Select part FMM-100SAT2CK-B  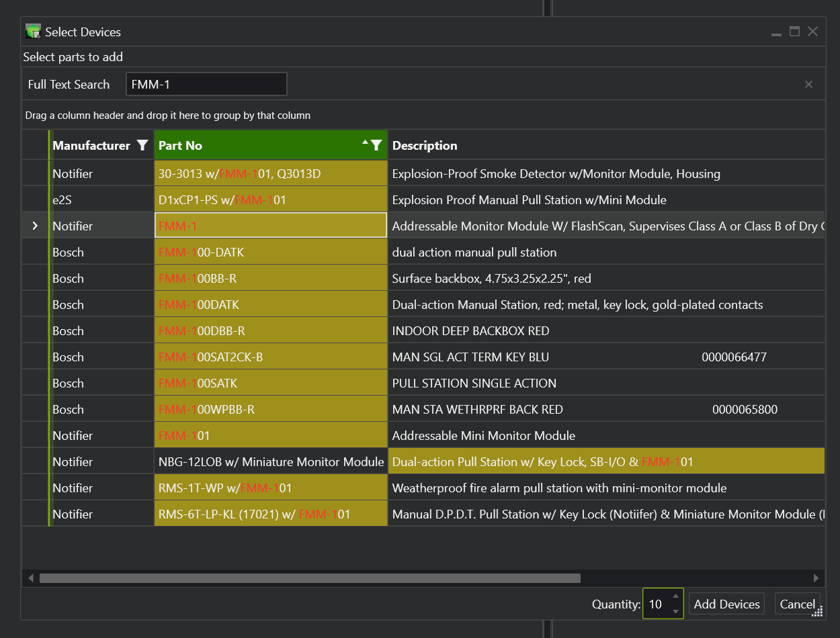pos(271,357)
